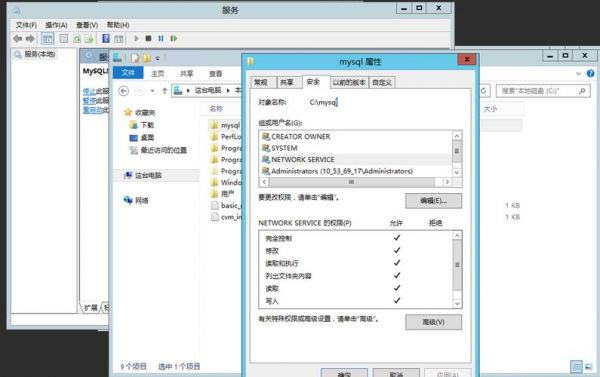Screen dimensions: 600x377
Task: Click group list vertical scrollbar down arrow
Action: coord(457,173)
